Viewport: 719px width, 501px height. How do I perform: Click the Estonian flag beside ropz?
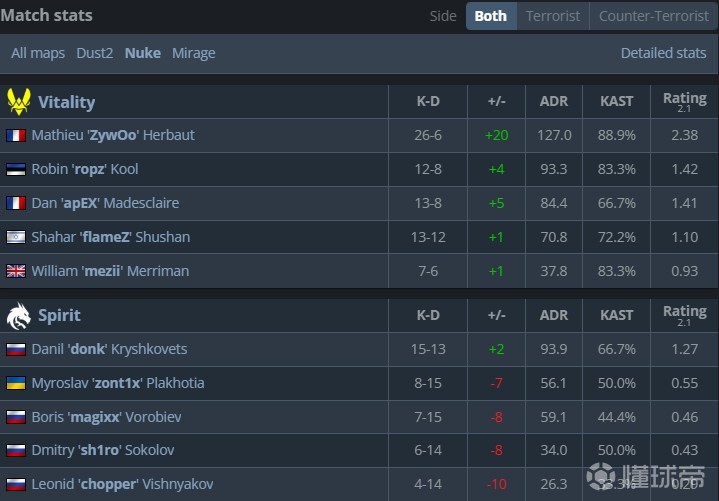16,169
